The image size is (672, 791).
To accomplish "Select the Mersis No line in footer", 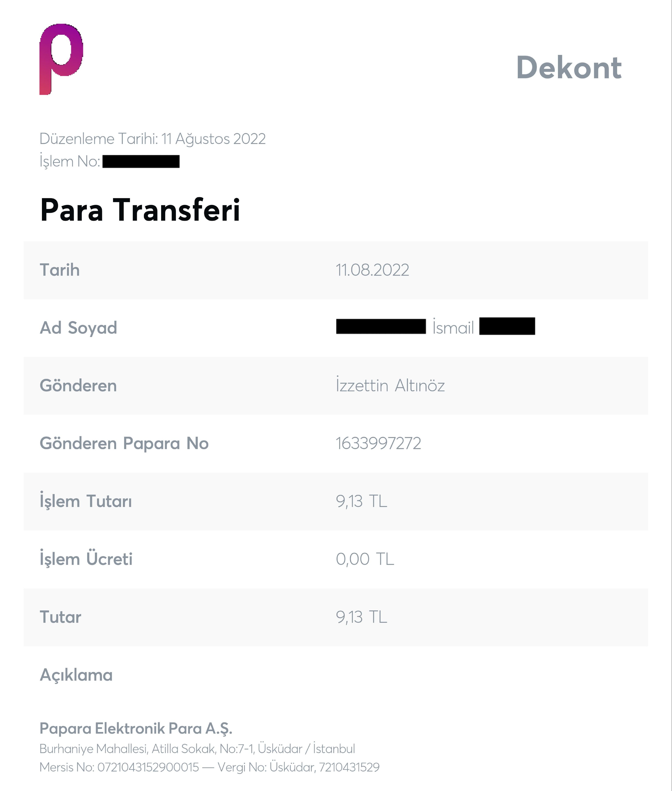I will [x=210, y=767].
